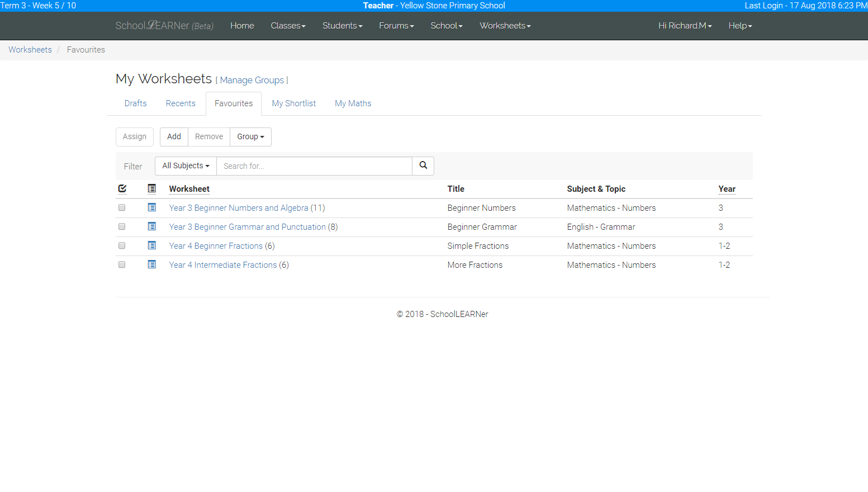Open Year 4 Intermediate Fractions worksheet link

(223, 265)
